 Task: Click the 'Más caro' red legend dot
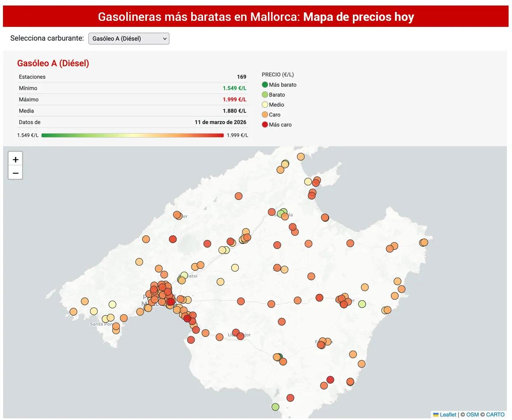tap(265, 125)
